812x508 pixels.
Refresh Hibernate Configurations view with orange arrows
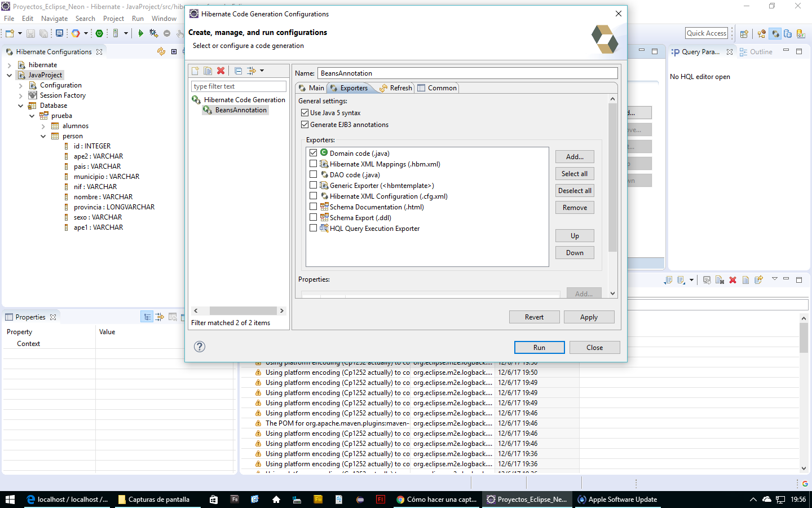pos(161,51)
